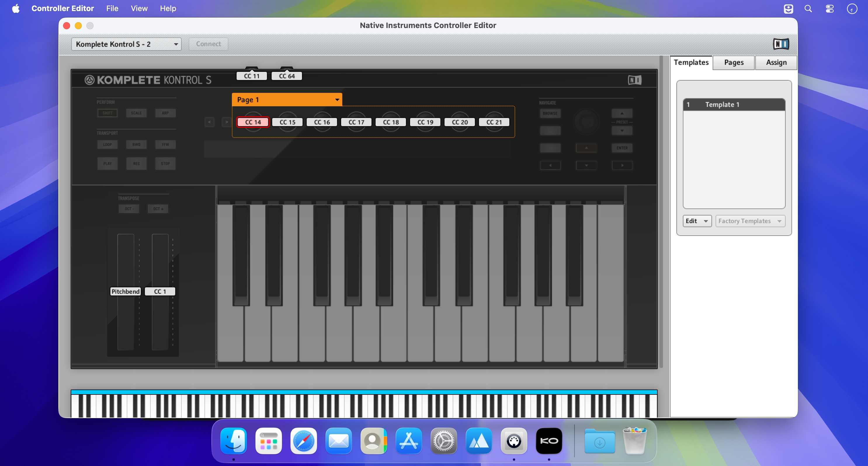This screenshot has width=868, height=466.
Task: Select the CC 17 knob
Action: 356,122
